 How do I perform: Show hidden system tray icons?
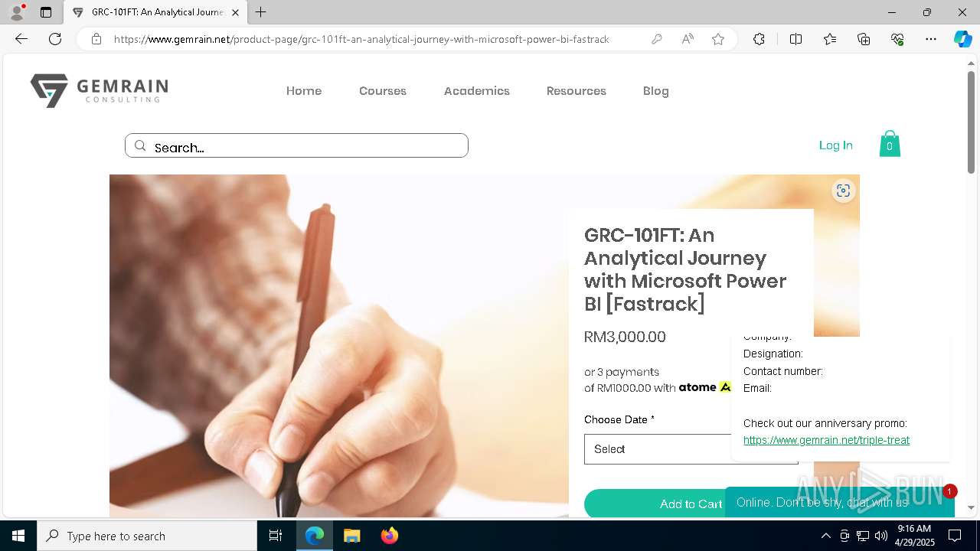coord(825,536)
